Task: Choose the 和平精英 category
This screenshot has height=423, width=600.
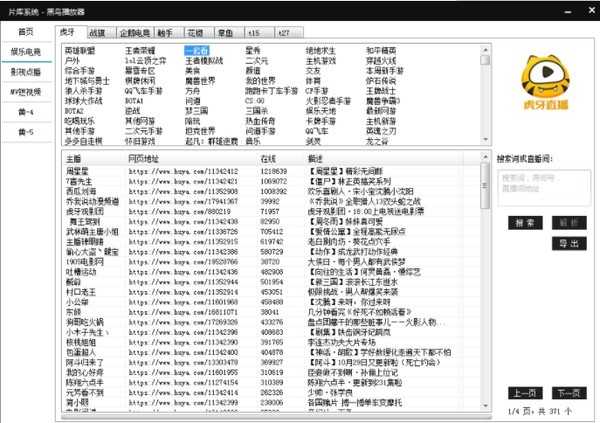Action: (x=381, y=51)
